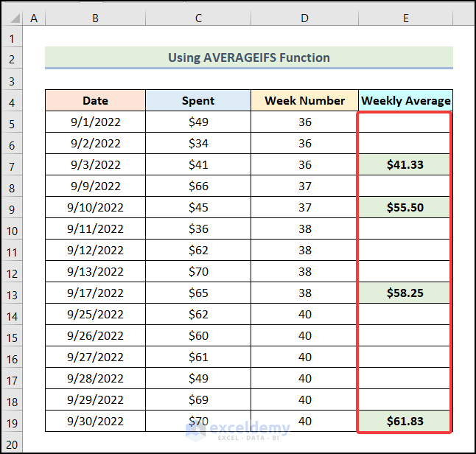
Task: Select the date cell 9/1/2022
Action: [95, 122]
